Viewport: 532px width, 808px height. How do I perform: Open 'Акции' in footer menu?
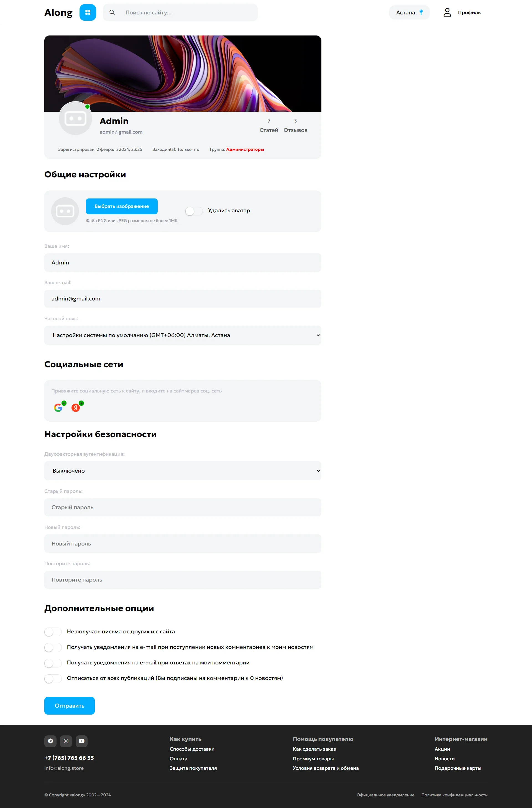(442, 749)
